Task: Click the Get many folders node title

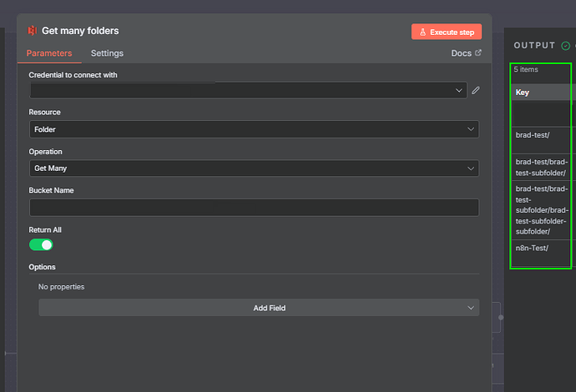Action: (80, 31)
